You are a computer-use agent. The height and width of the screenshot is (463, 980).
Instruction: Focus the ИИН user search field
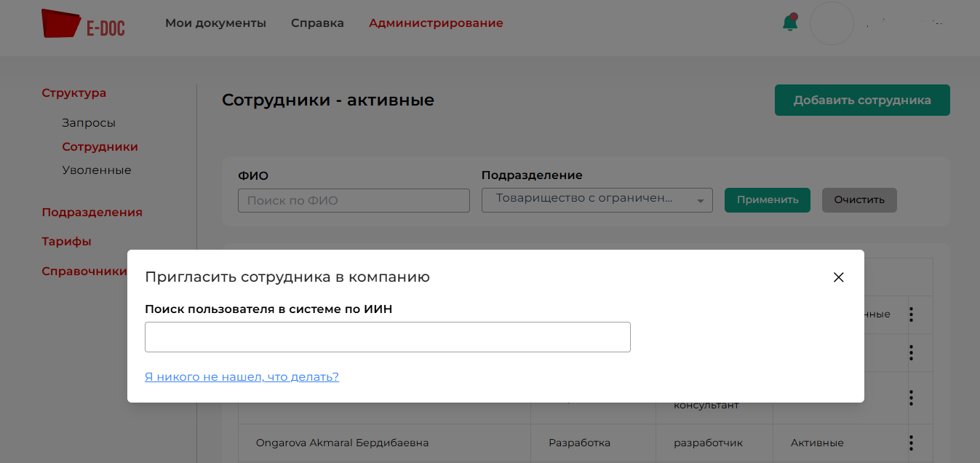[387, 337]
